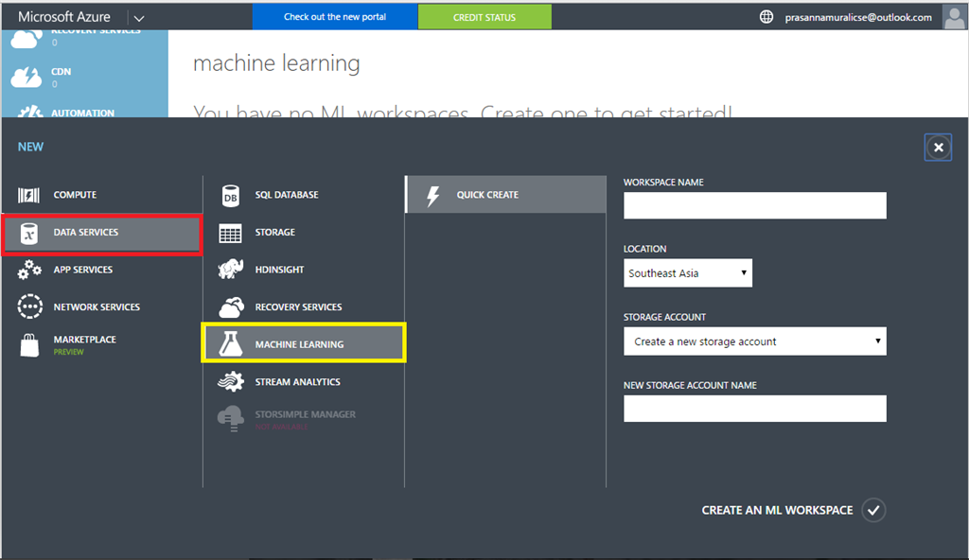This screenshot has width=969, height=560.
Task: Choose Stream Analytics from the list
Action: [304, 381]
